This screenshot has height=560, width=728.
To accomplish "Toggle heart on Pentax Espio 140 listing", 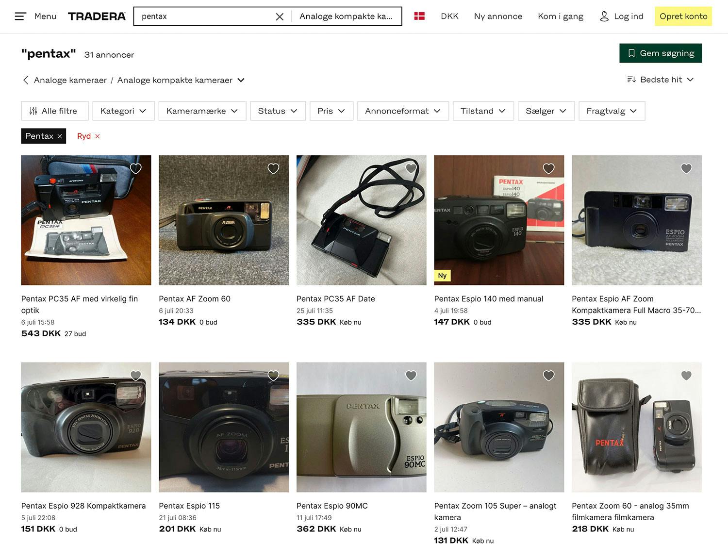I will 548,168.
